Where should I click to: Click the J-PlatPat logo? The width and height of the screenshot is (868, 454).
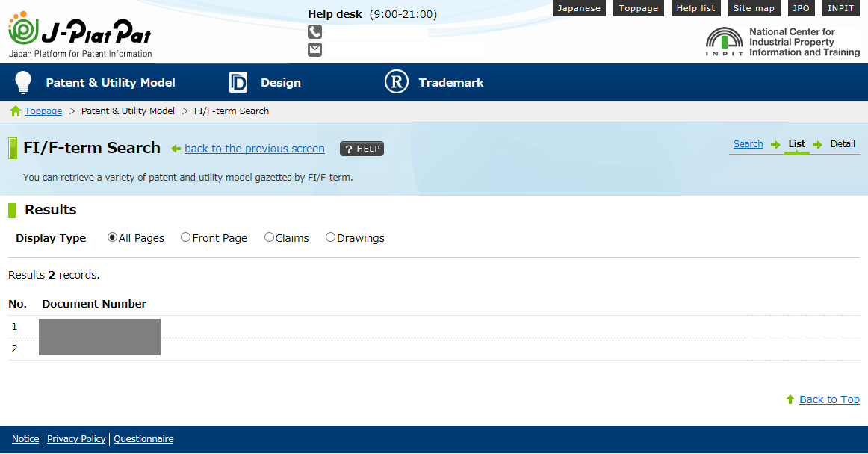[x=80, y=34]
